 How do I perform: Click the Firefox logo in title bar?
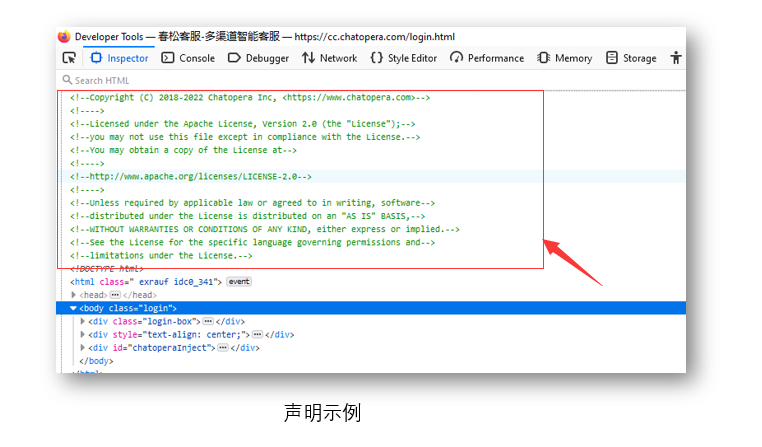(x=66, y=36)
